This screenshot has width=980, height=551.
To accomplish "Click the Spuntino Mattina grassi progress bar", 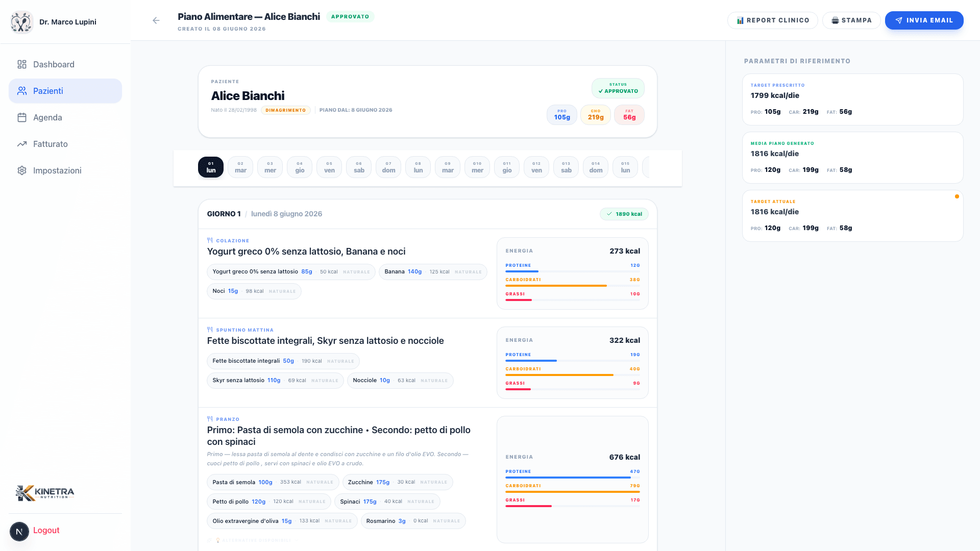I will (x=573, y=389).
